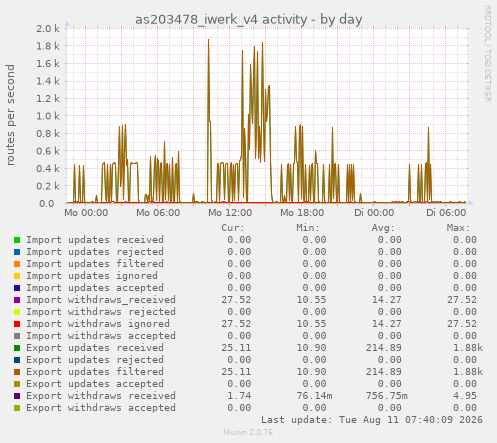Click the 'Mo 00:00' time axis label
Image resolution: width=497 pixels, height=443 pixels.
86,213
